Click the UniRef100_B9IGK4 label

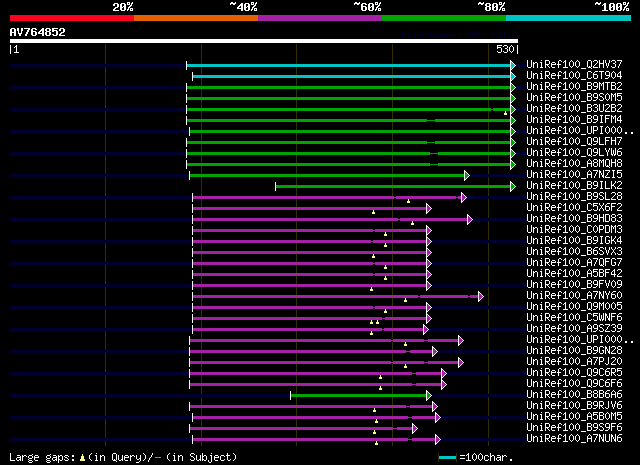(x=574, y=240)
